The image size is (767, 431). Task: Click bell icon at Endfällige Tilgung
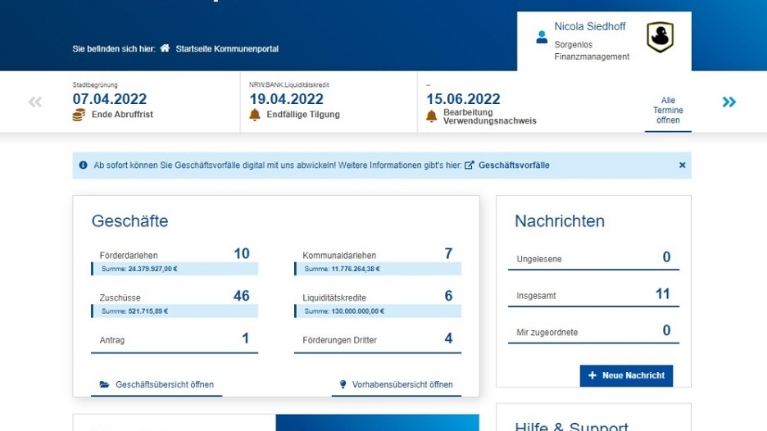click(255, 115)
